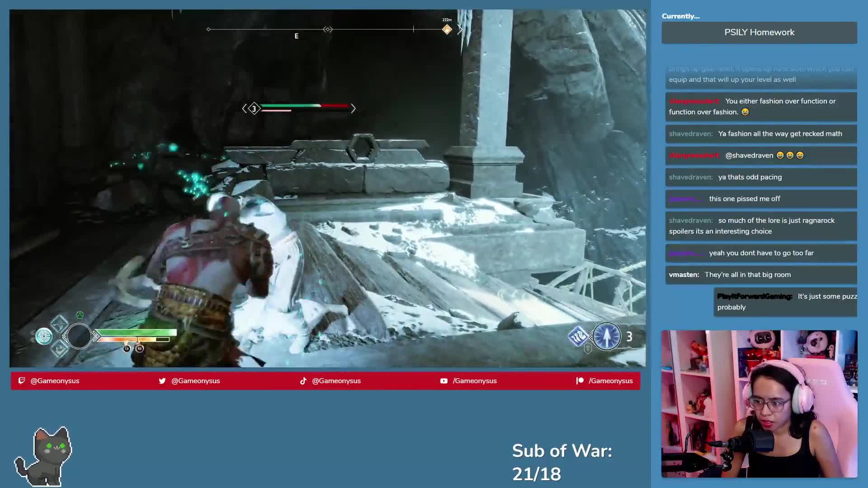Click the Sub of War 21/18 counter

point(562,462)
